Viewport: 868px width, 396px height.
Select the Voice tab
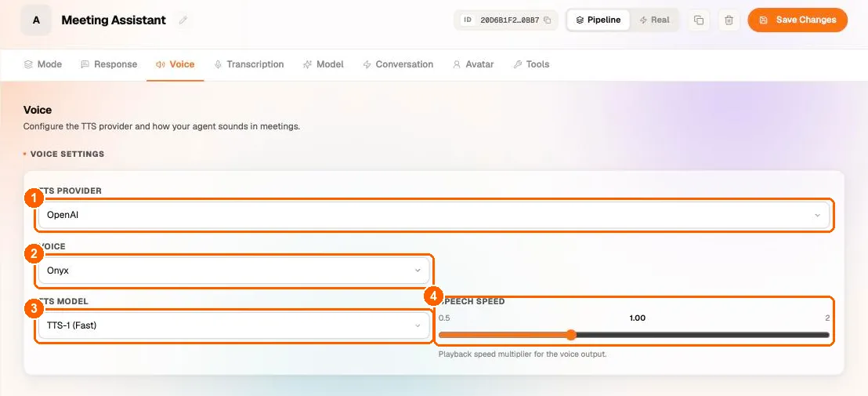point(175,64)
